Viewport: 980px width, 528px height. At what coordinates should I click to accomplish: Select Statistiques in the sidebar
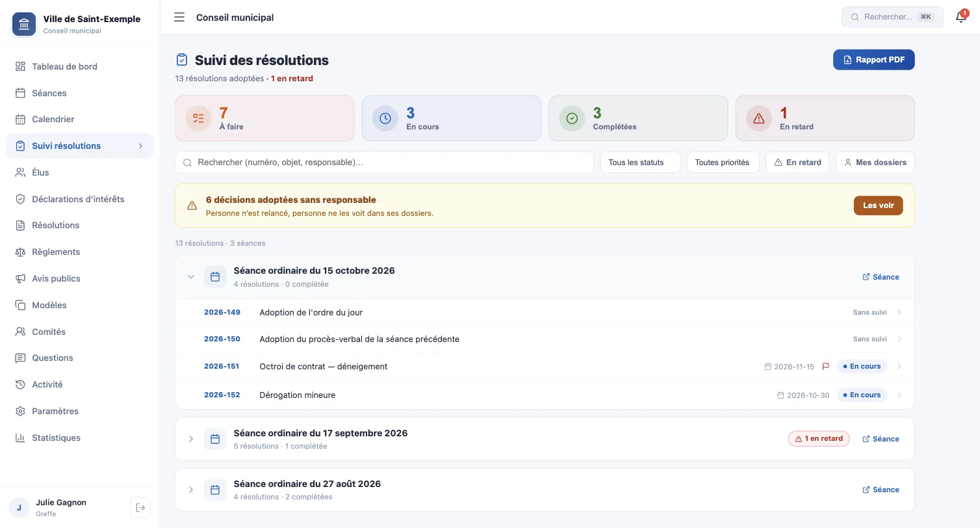pyautogui.click(x=80, y=438)
